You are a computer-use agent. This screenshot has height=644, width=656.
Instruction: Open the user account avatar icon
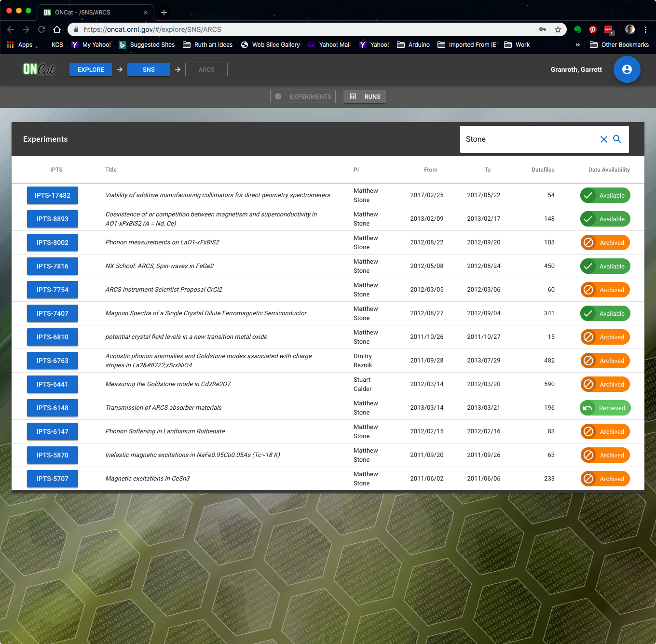click(x=627, y=69)
